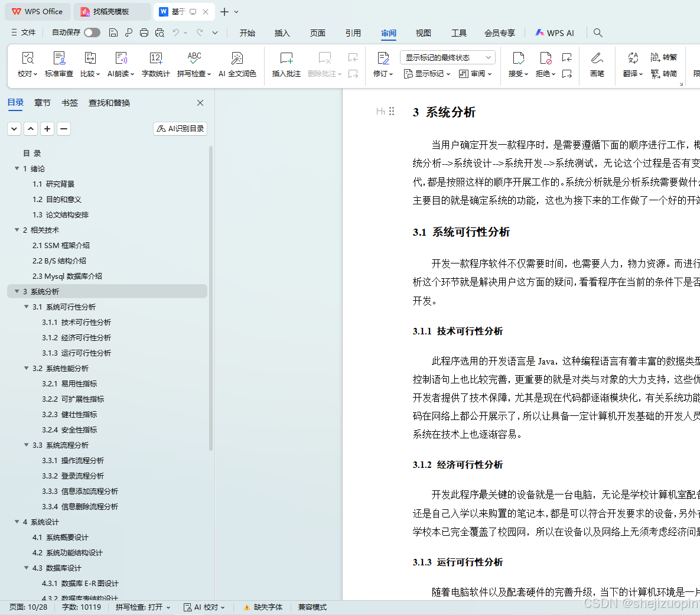Open the 翻译 translate tool
Viewport: 700px width, 615px height.
tap(633, 65)
